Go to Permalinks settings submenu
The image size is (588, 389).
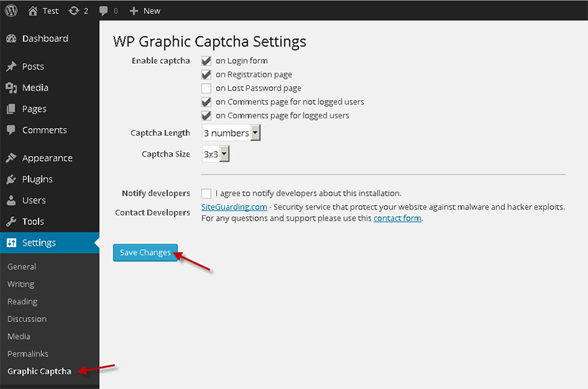[x=28, y=354]
